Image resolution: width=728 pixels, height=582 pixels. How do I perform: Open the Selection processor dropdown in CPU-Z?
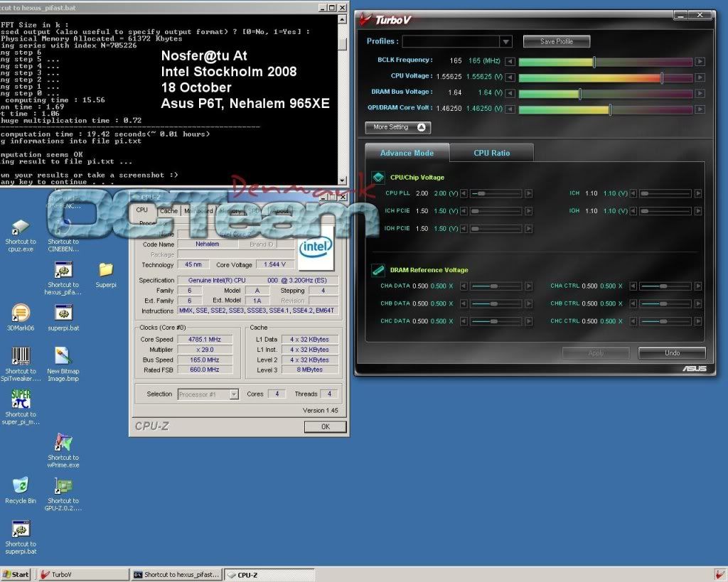[x=234, y=394]
